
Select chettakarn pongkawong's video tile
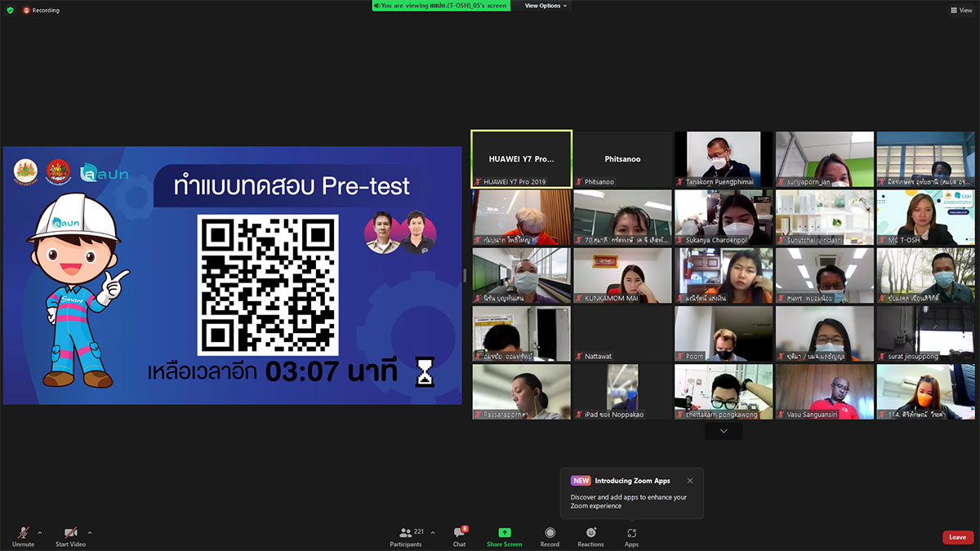click(724, 392)
